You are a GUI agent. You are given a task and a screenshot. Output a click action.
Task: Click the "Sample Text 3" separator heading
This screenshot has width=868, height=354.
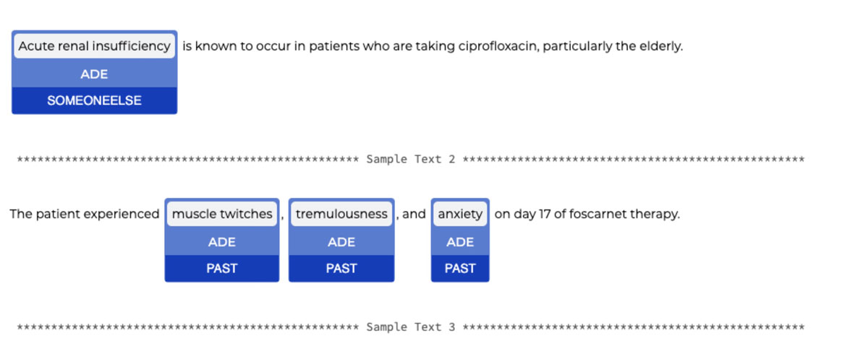[x=410, y=327]
